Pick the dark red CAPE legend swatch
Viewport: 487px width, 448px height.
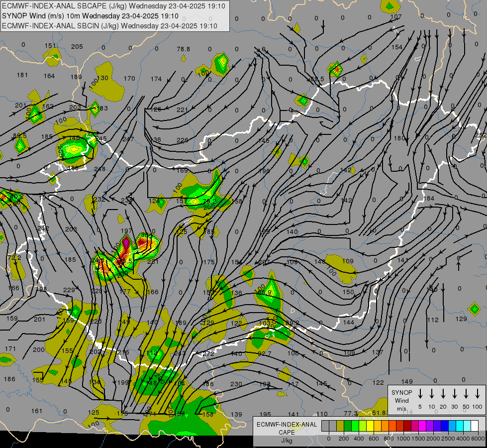407,426
